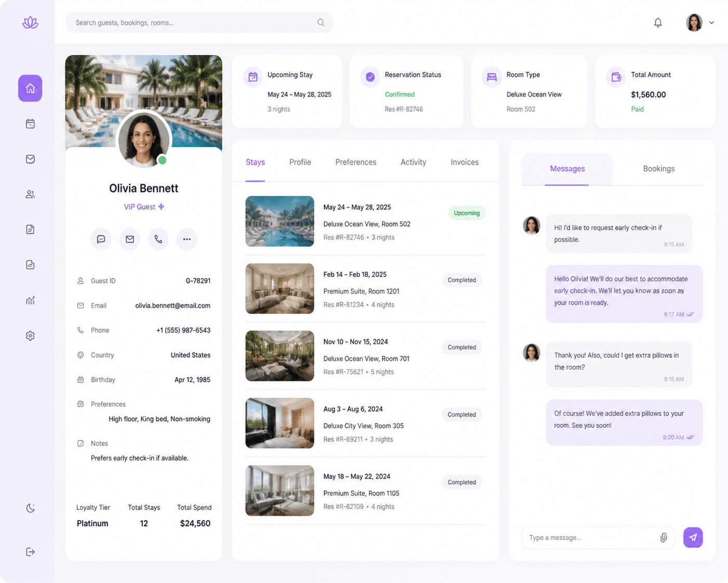Click the phone number +1 (555) 987-6543
The height and width of the screenshot is (583, 728).
pyautogui.click(x=183, y=330)
